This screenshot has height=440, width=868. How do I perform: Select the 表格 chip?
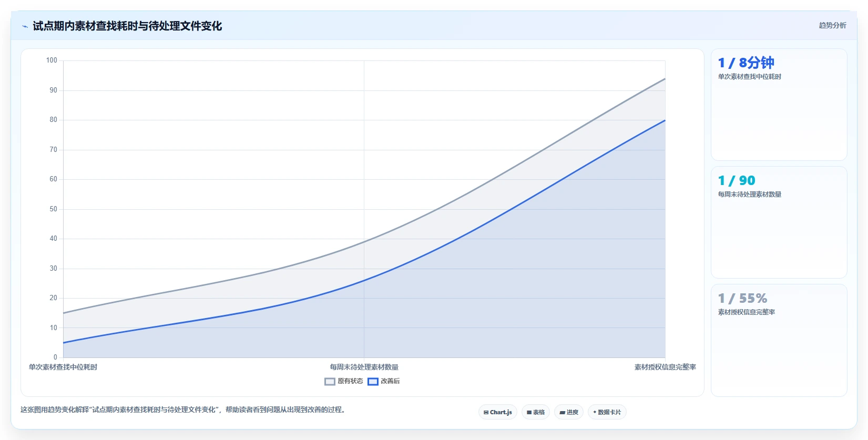click(x=536, y=412)
